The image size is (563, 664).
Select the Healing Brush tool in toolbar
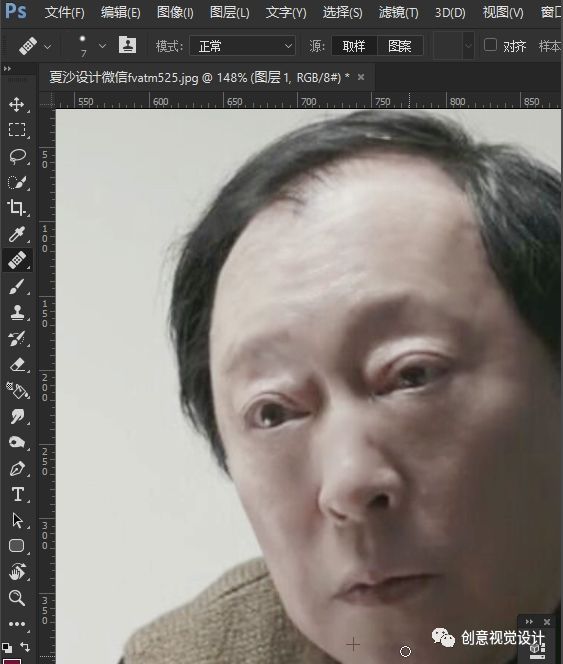[17, 260]
